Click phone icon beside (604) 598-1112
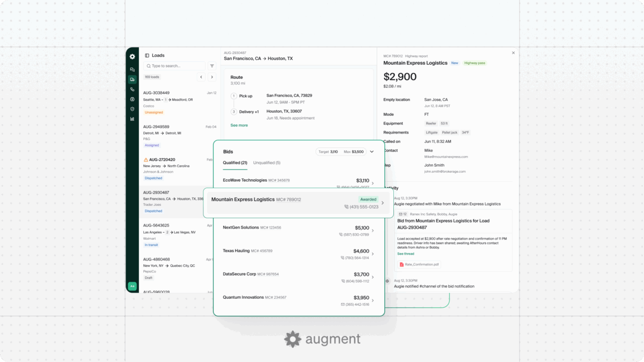644x362 pixels. (x=343, y=281)
